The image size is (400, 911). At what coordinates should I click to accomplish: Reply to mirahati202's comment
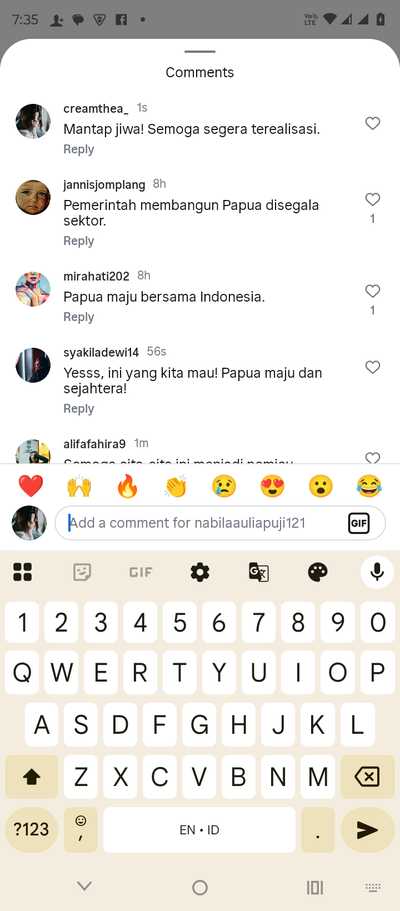(x=78, y=317)
